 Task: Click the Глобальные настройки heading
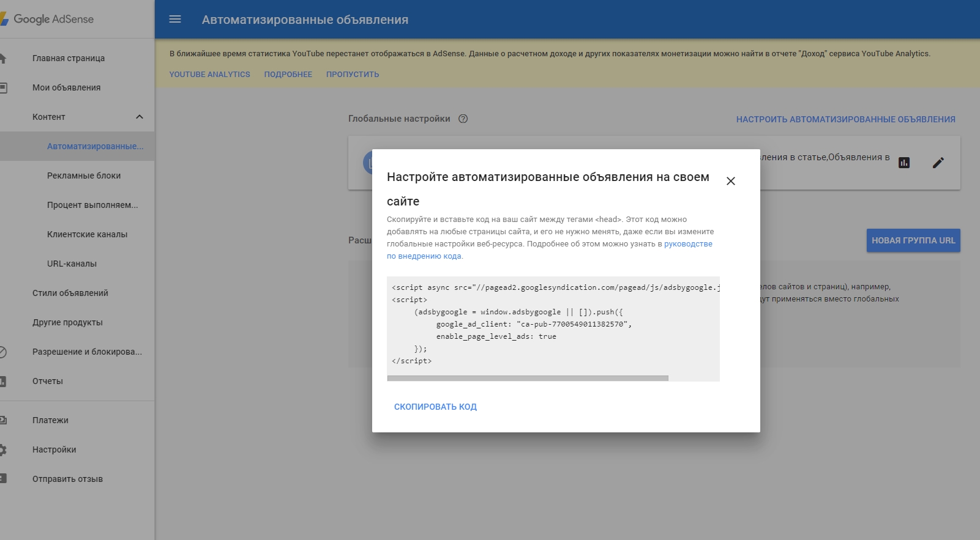tap(399, 119)
